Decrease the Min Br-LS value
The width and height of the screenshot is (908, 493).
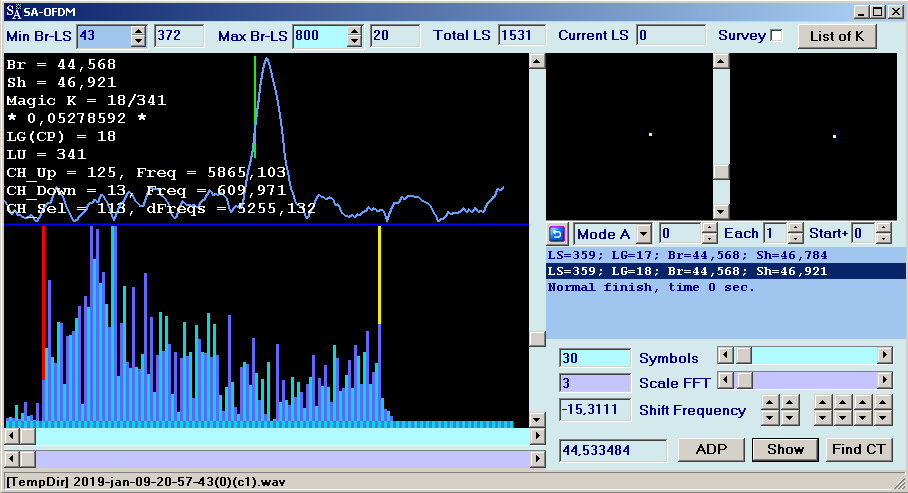(x=138, y=41)
